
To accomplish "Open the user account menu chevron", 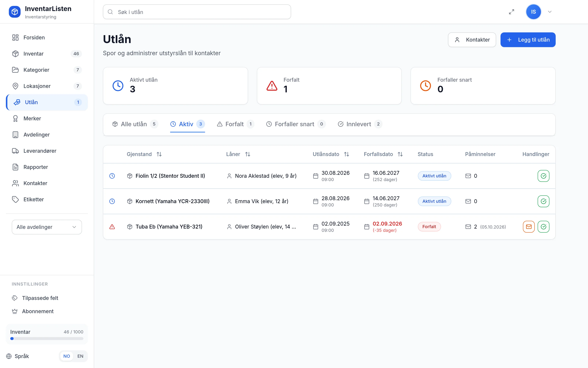I will 550,12.
